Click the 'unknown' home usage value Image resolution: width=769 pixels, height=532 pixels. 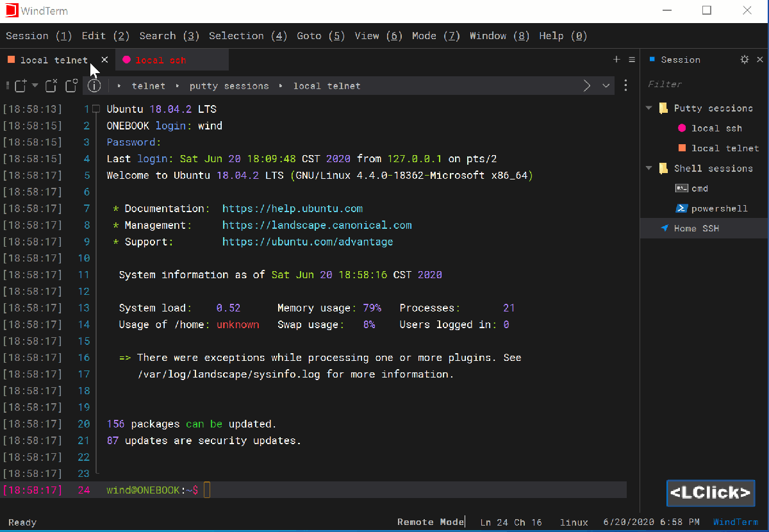(238, 325)
